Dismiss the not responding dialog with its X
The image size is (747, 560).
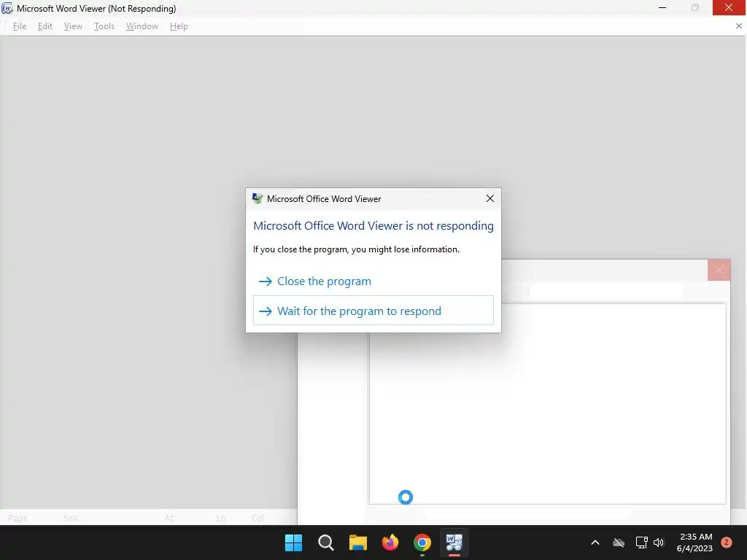489,198
